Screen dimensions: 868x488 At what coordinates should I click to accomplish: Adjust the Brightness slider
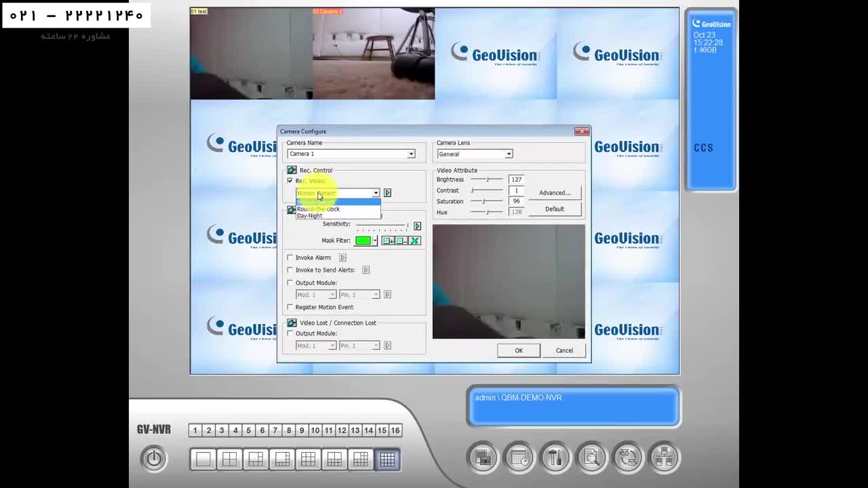488,180
